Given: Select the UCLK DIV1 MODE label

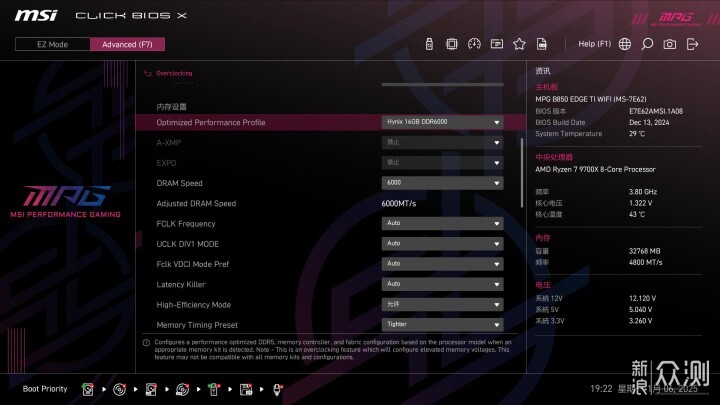Looking at the screenshot, I should [187, 244].
